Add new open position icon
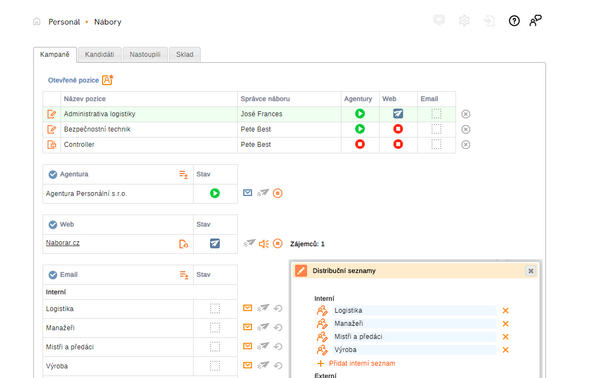Screen dimensions: 600x378 pyautogui.click(x=108, y=80)
